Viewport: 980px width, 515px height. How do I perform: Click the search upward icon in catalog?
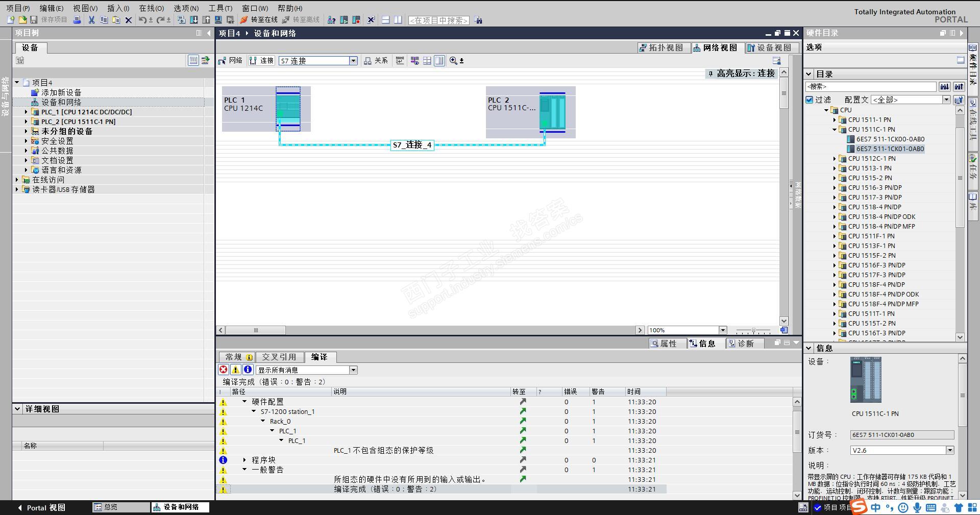coord(959,86)
